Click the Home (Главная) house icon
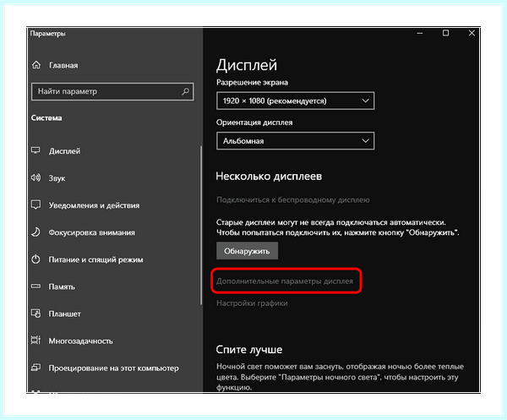The height and width of the screenshot is (420, 507). coord(36,65)
